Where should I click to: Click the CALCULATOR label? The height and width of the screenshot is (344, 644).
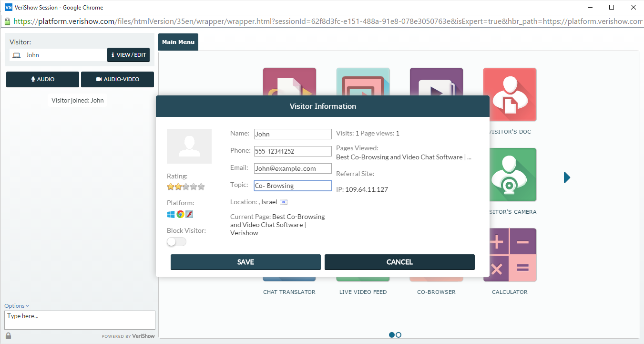[510, 292]
